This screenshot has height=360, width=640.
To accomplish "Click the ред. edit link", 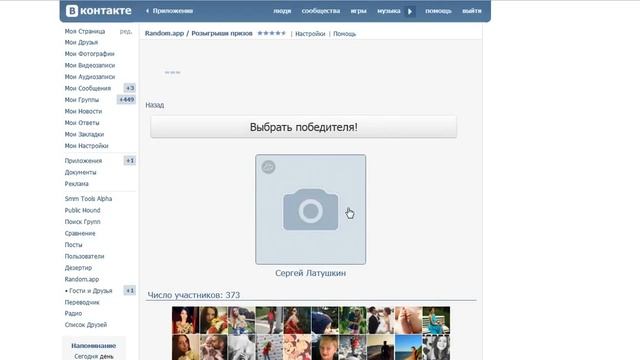I will [x=126, y=31].
